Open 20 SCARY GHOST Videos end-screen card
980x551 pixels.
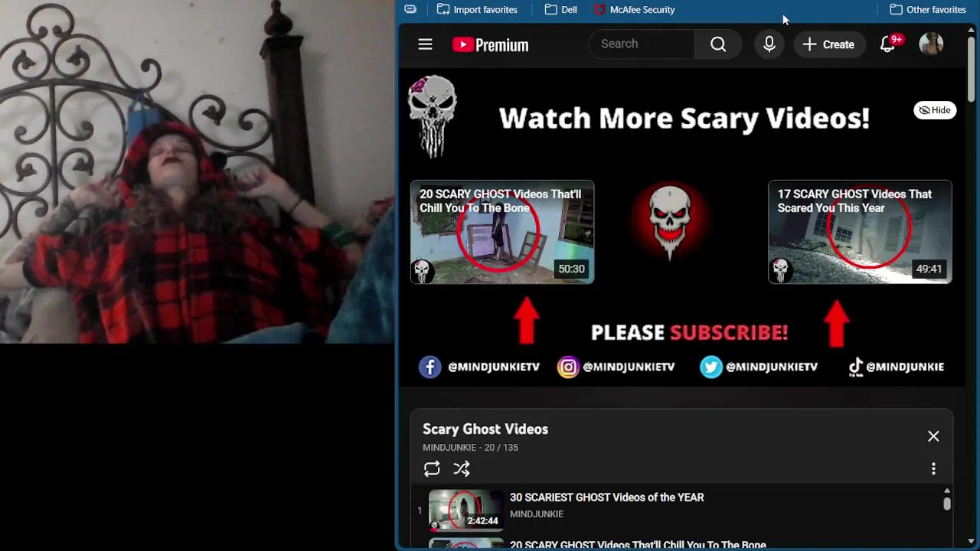click(502, 232)
